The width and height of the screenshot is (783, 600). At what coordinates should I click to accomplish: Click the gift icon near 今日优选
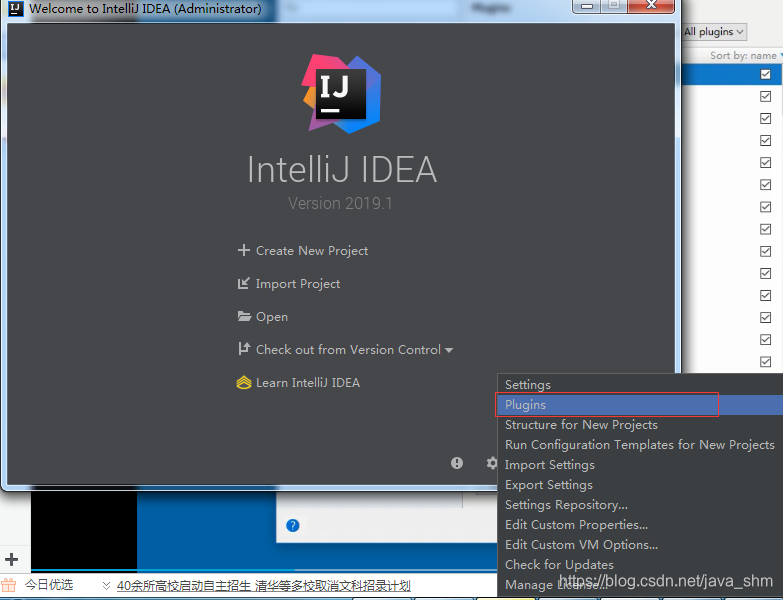pos(8,585)
